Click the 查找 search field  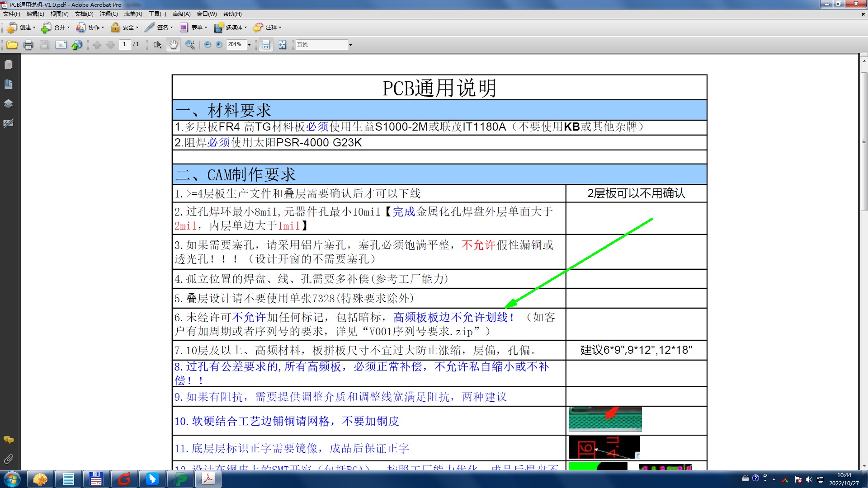click(321, 45)
